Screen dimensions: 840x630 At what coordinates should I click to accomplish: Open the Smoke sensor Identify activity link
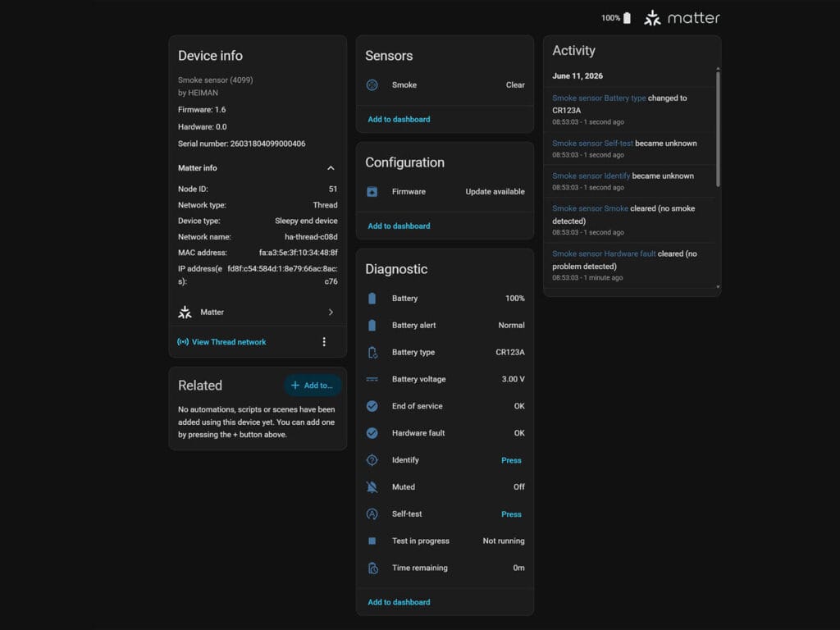pyautogui.click(x=591, y=176)
